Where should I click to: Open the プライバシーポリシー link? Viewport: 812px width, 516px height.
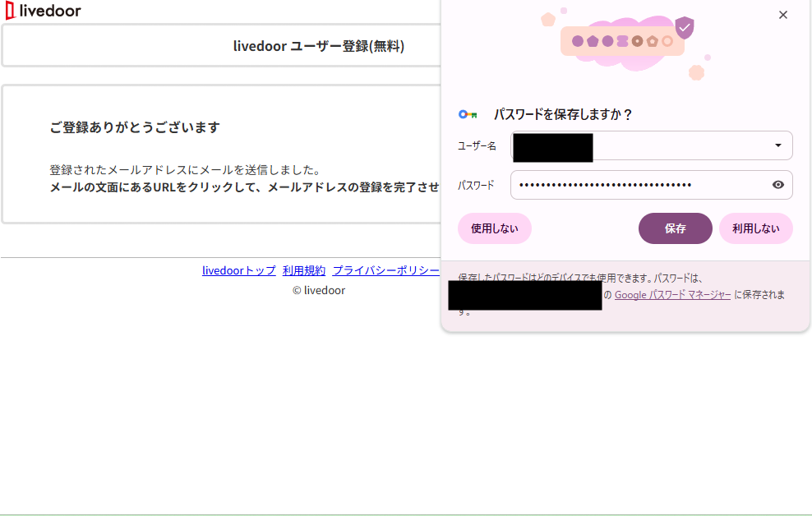(385, 270)
